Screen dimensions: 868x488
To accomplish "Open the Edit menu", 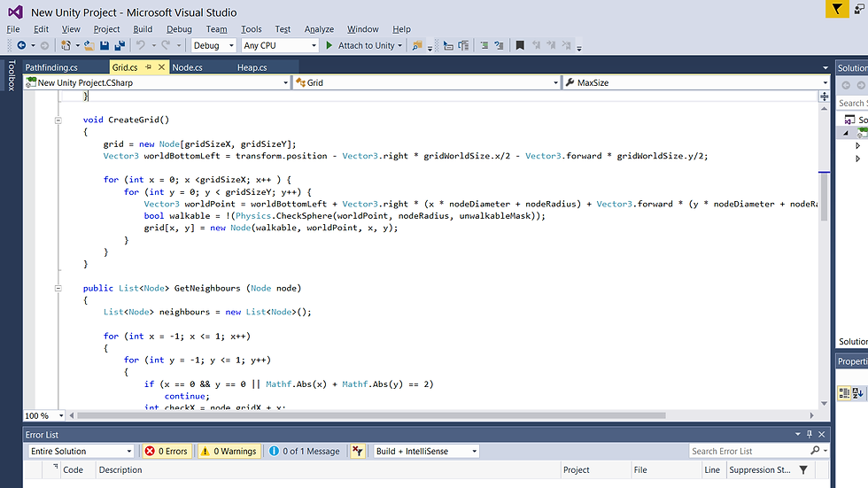I will pos(41,29).
